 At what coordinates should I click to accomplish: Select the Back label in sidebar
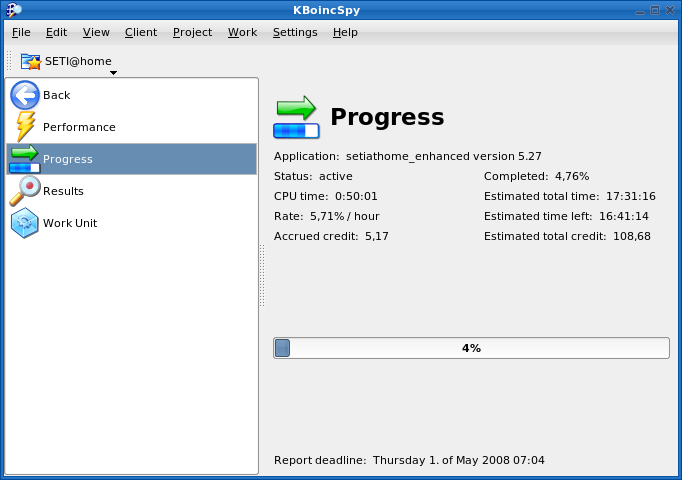57,95
